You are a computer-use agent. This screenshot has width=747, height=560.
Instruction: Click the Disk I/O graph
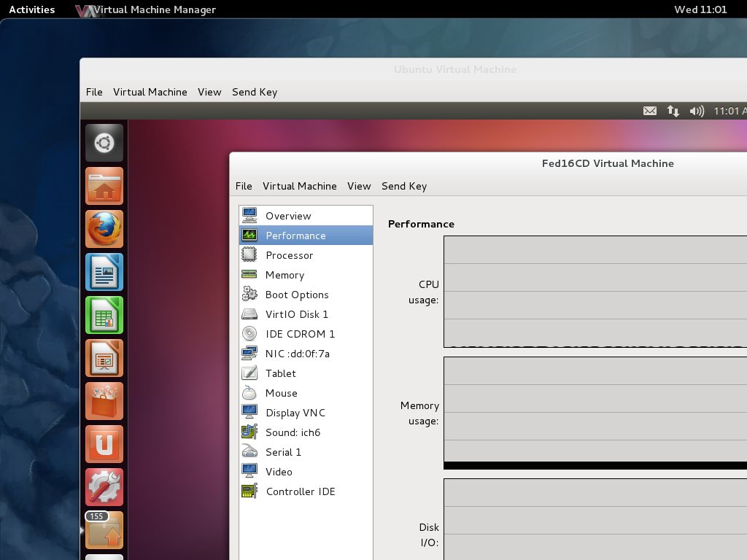(x=595, y=519)
